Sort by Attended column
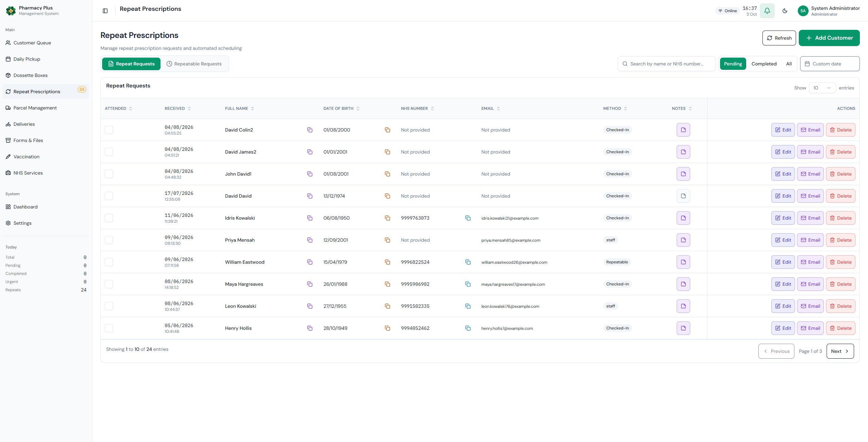The height and width of the screenshot is (442, 868). [118, 108]
